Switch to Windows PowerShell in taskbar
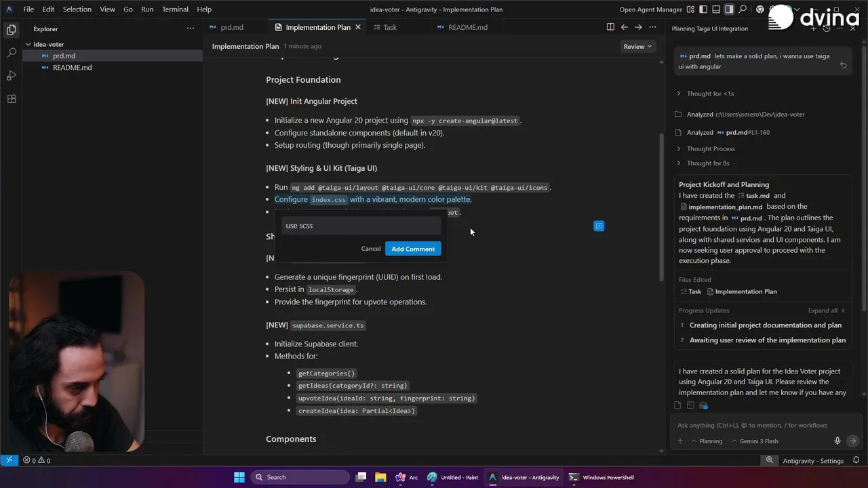The width and height of the screenshot is (868, 488). point(601,477)
